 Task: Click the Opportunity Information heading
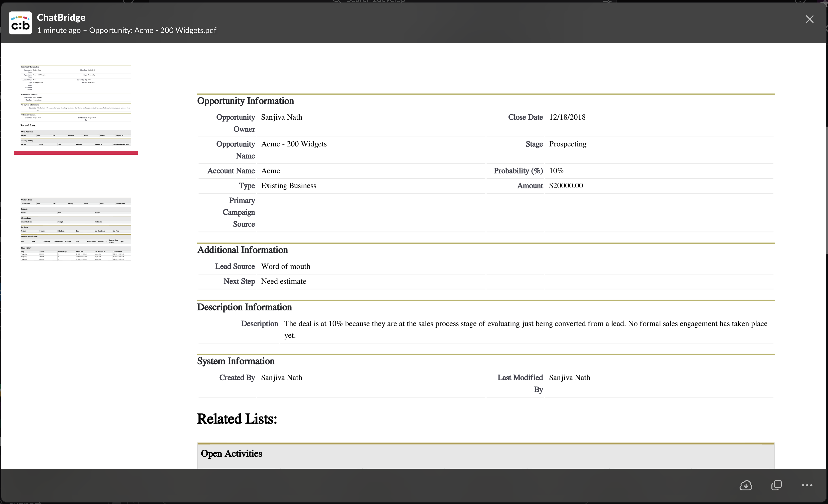[x=245, y=101]
